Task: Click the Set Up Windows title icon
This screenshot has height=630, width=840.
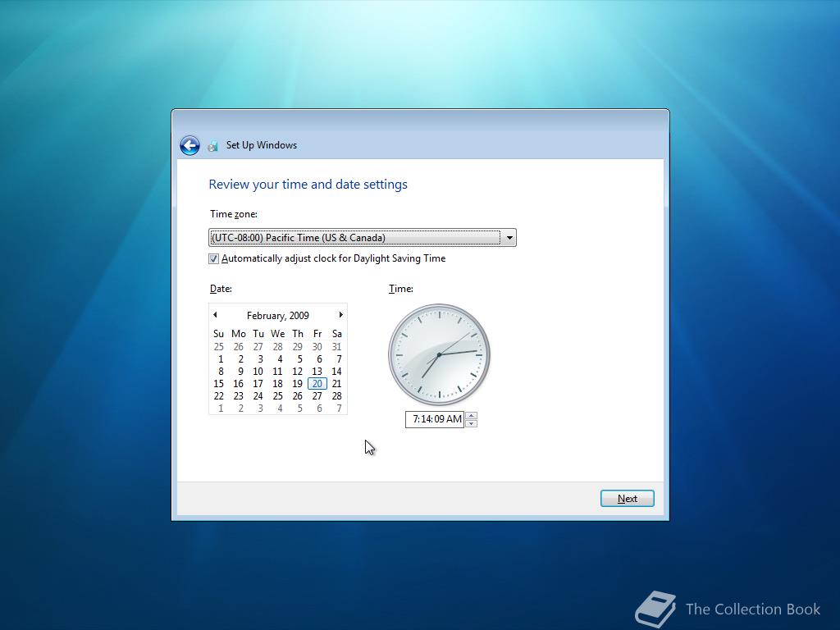Action: [x=213, y=146]
